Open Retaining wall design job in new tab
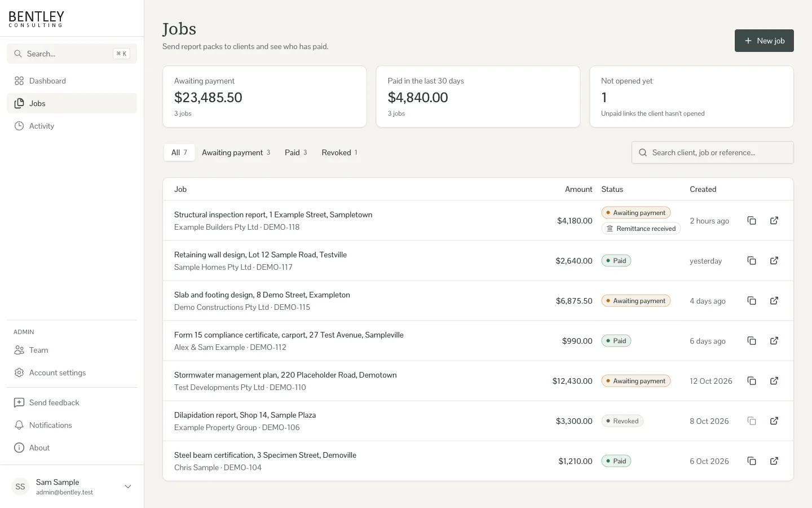 (x=774, y=261)
